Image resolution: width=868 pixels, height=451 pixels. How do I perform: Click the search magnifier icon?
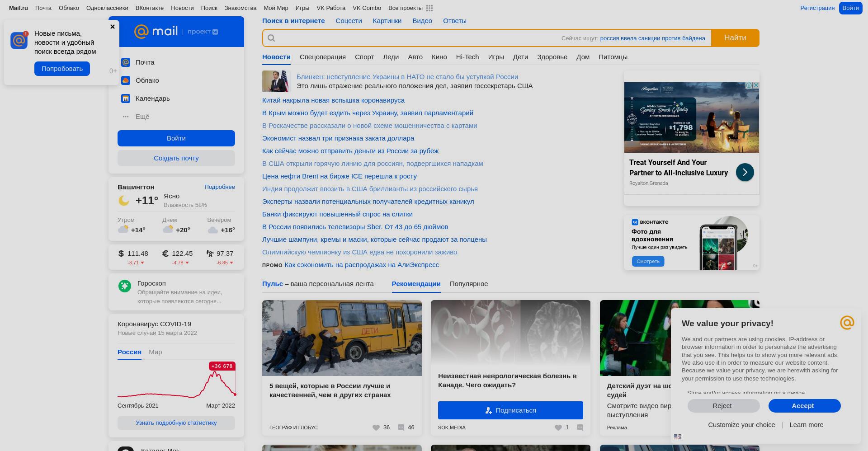[x=271, y=38]
